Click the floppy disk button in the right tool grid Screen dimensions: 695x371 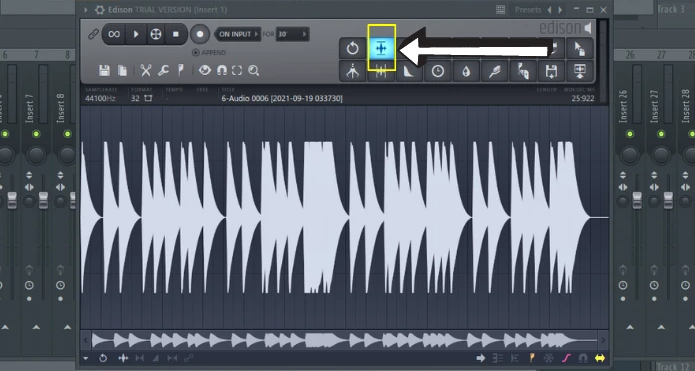click(x=551, y=71)
